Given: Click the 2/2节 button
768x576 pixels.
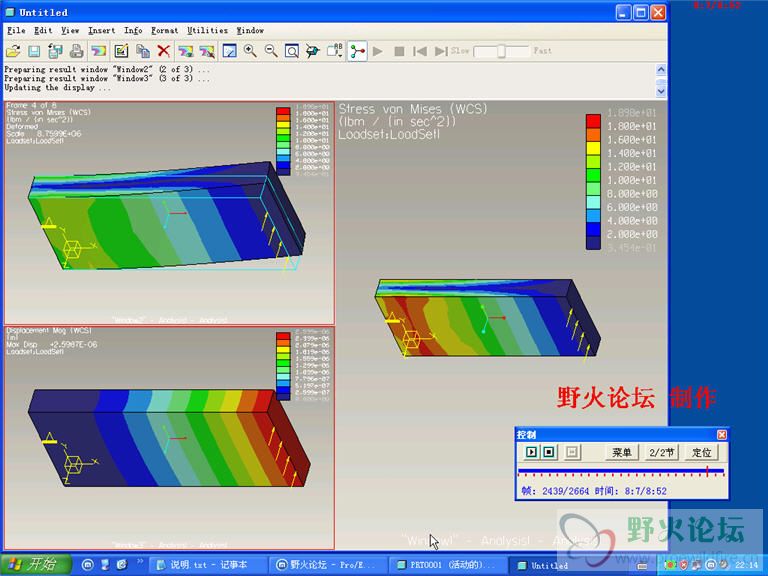Looking at the screenshot, I should pos(661,452).
